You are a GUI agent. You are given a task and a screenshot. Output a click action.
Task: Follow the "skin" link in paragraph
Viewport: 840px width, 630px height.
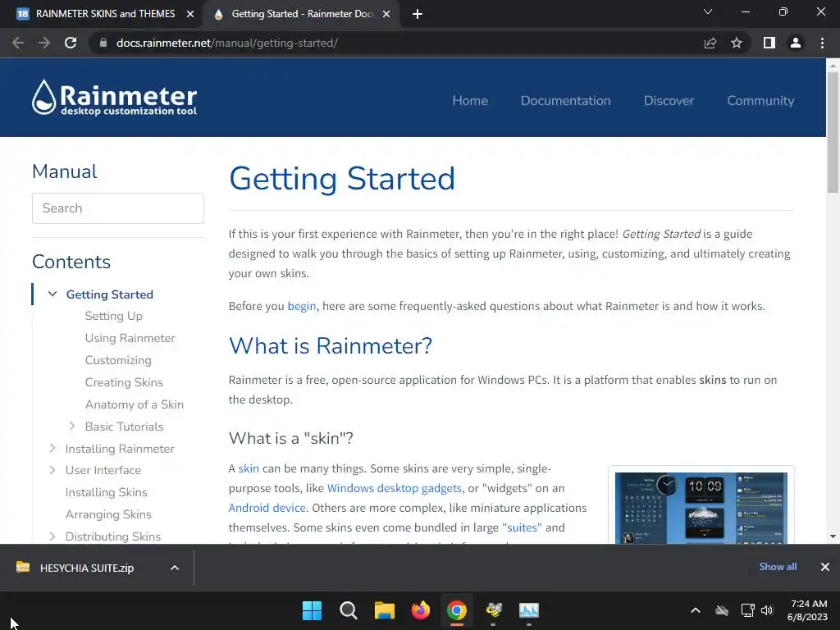(x=249, y=468)
